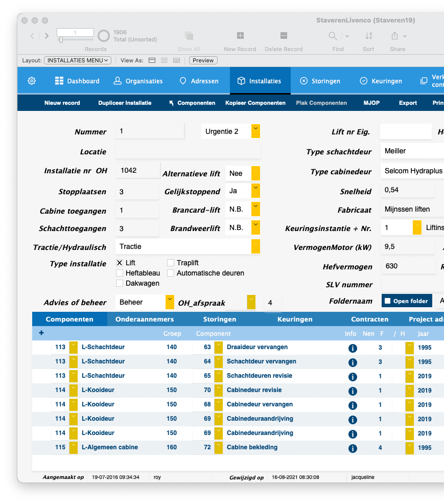The width and height of the screenshot is (444, 504).
Task: Click the Share icon in toolbar
Action: [x=394, y=36]
